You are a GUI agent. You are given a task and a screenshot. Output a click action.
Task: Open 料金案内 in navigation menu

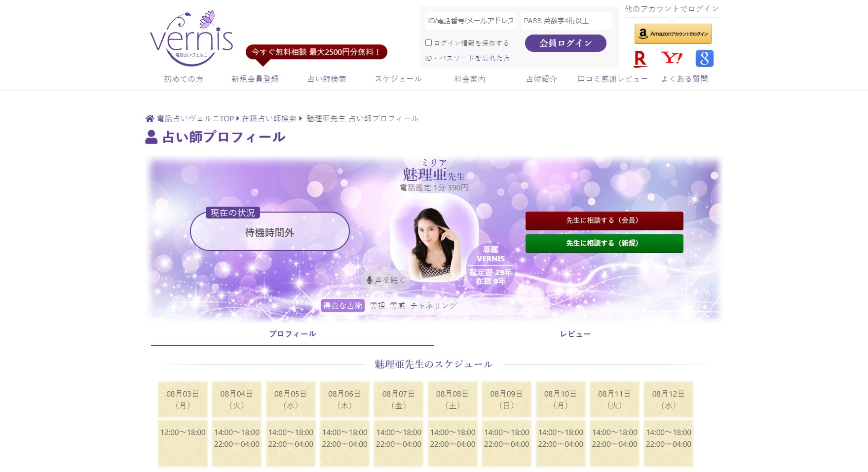point(469,79)
